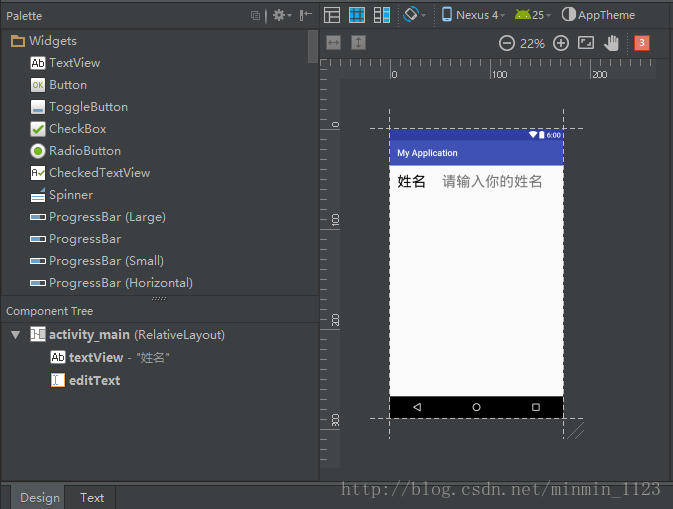Click the zoom to fit screen icon

point(586,42)
